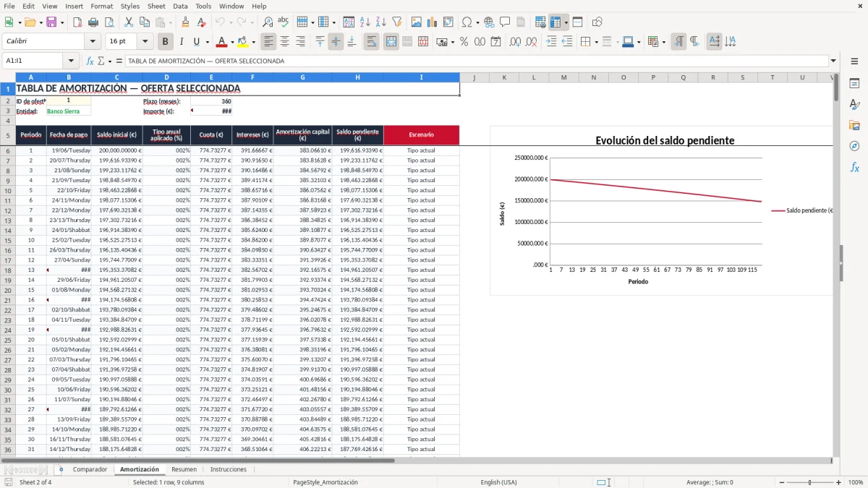Screen dimensions: 868x488
Task: Click Clone Formatting paintbrush
Action: (185, 22)
